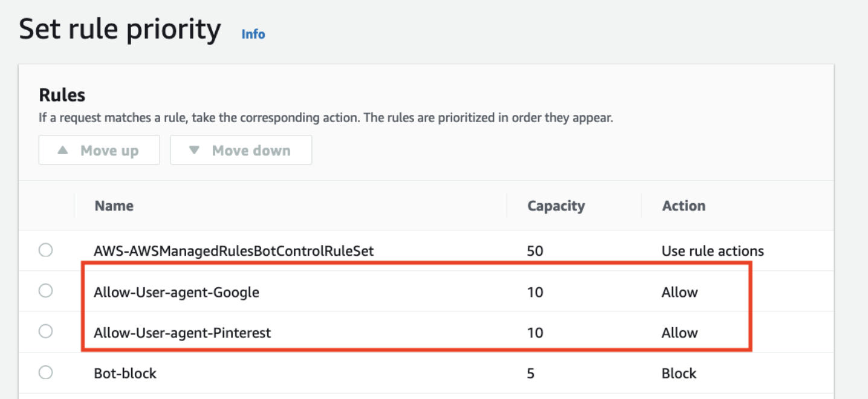Viewport: 868px width, 399px height.
Task: Select the Allow-User-agent-Google radio button
Action: click(45, 291)
